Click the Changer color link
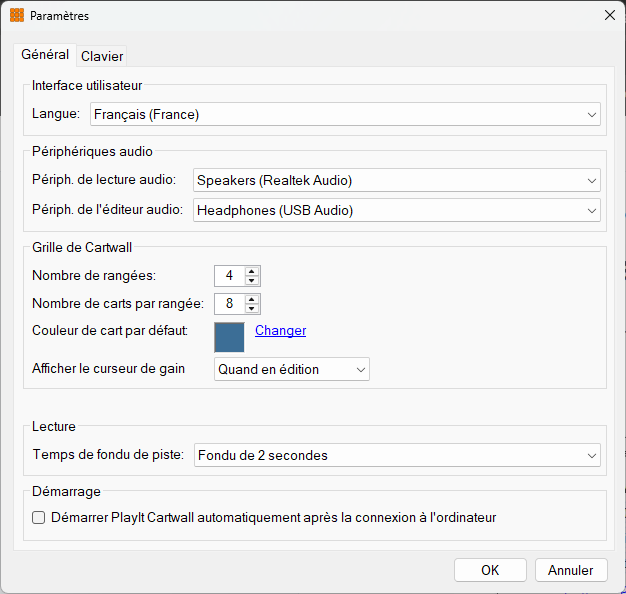The image size is (626, 594). (281, 331)
